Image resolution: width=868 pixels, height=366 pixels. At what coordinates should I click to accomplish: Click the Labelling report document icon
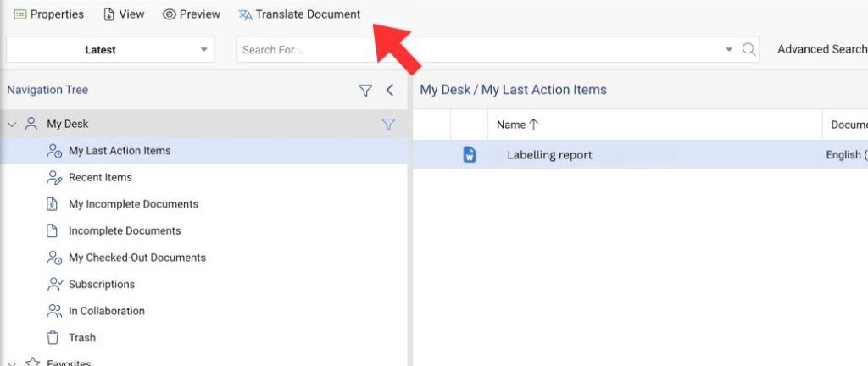point(470,155)
